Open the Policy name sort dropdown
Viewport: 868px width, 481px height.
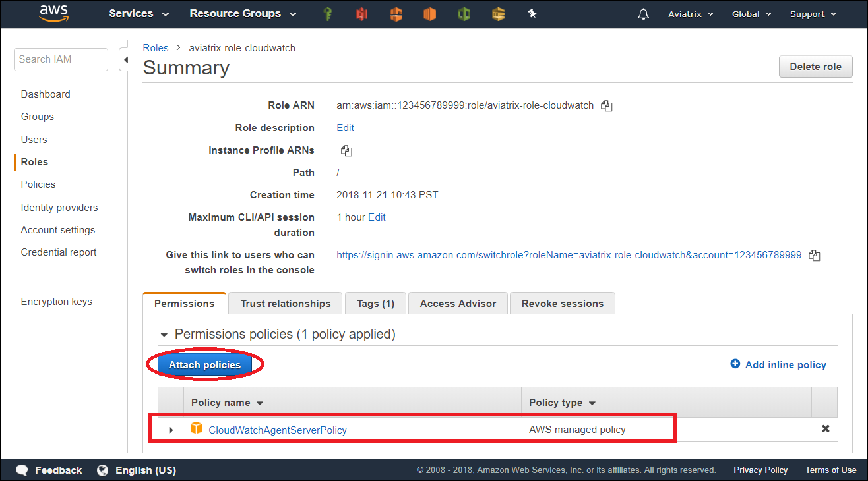(259, 403)
